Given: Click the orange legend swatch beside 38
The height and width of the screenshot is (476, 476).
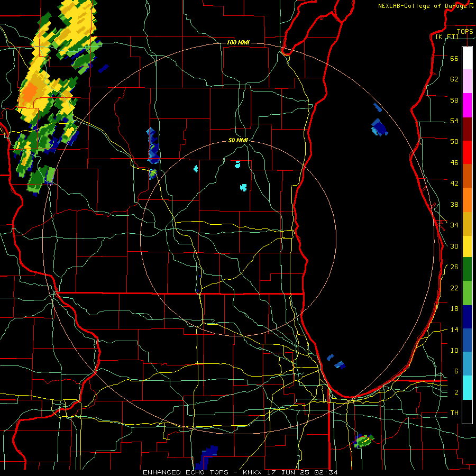Looking at the screenshot, I should [x=467, y=200].
